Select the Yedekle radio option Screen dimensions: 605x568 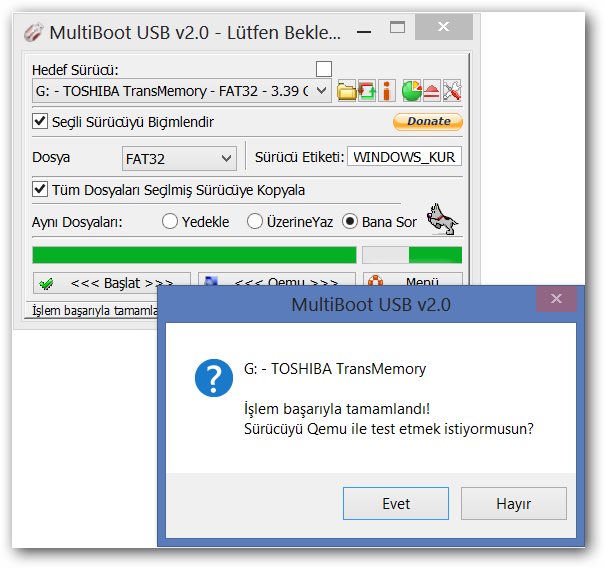pos(170,222)
